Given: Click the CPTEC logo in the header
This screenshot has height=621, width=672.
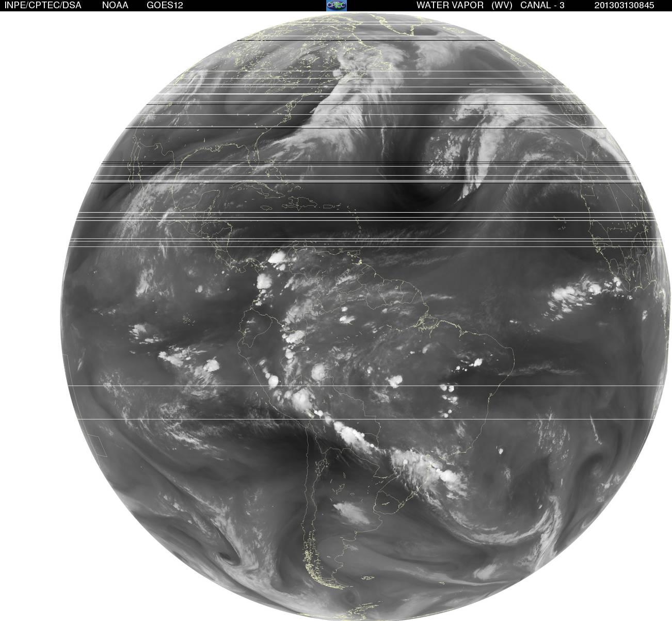Looking at the screenshot, I should [337, 5].
